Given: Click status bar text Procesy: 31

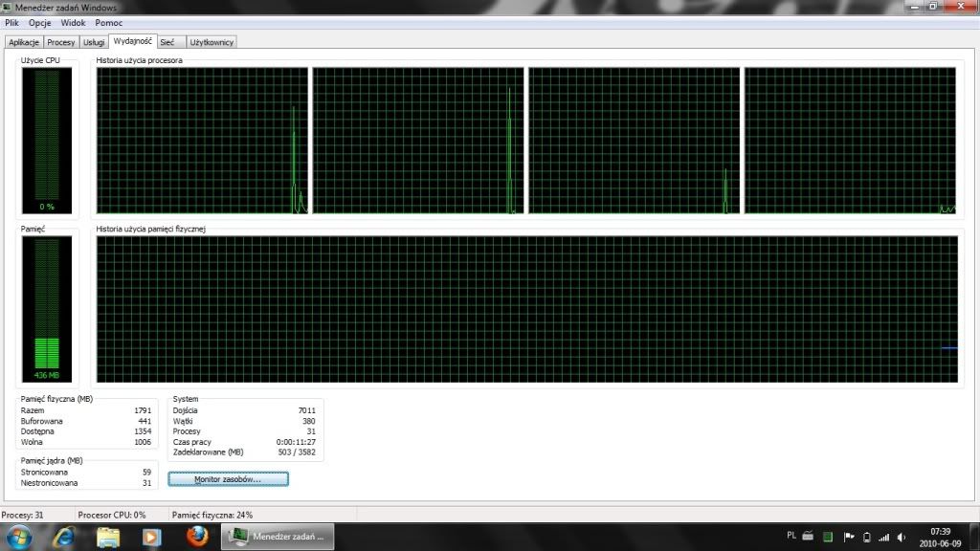Looking at the screenshot, I should click(x=23, y=515).
